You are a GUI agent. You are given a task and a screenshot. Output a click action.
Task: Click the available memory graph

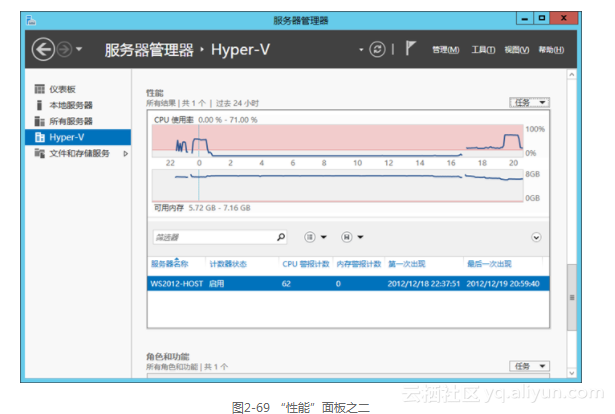(338, 185)
